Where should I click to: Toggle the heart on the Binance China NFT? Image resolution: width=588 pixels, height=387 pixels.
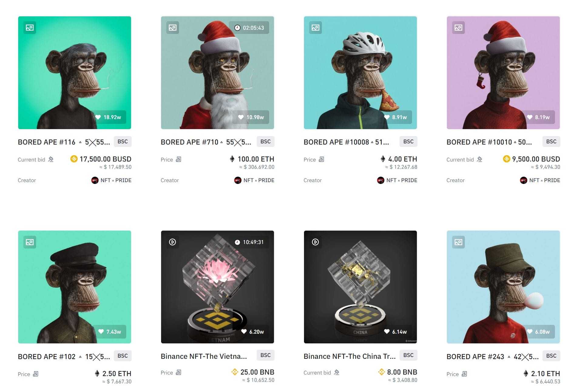coord(387,332)
